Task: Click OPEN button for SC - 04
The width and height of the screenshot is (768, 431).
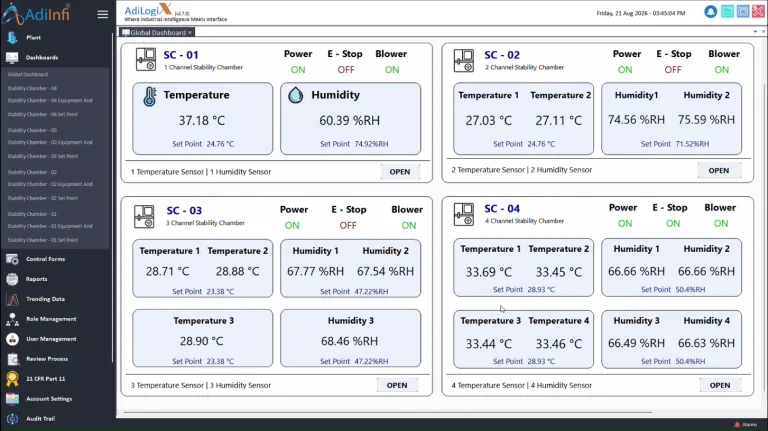Action: coord(720,385)
